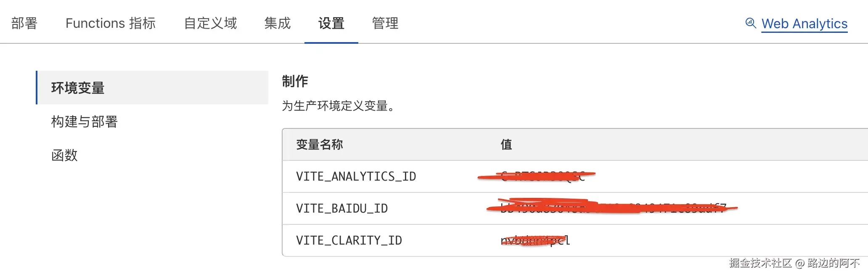The width and height of the screenshot is (868, 277).
Task: Select the 自定义域 tab
Action: pos(211,23)
